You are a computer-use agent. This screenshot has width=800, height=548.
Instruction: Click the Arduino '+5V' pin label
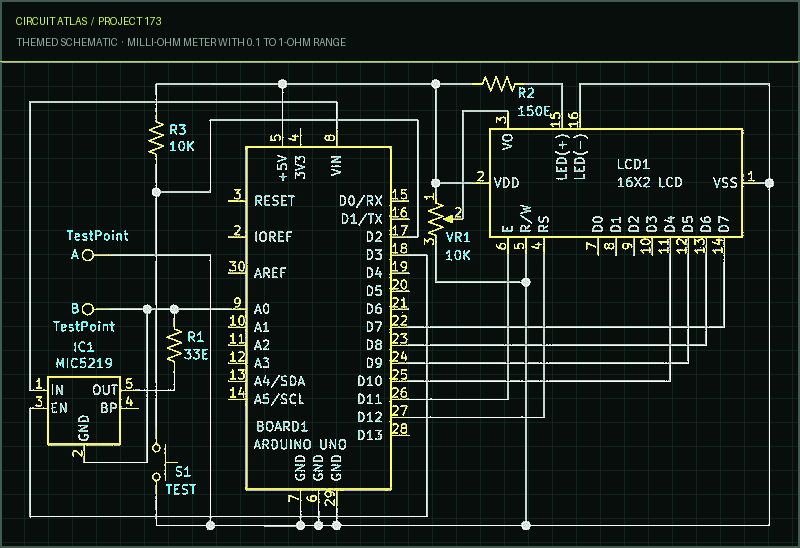(283, 168)
